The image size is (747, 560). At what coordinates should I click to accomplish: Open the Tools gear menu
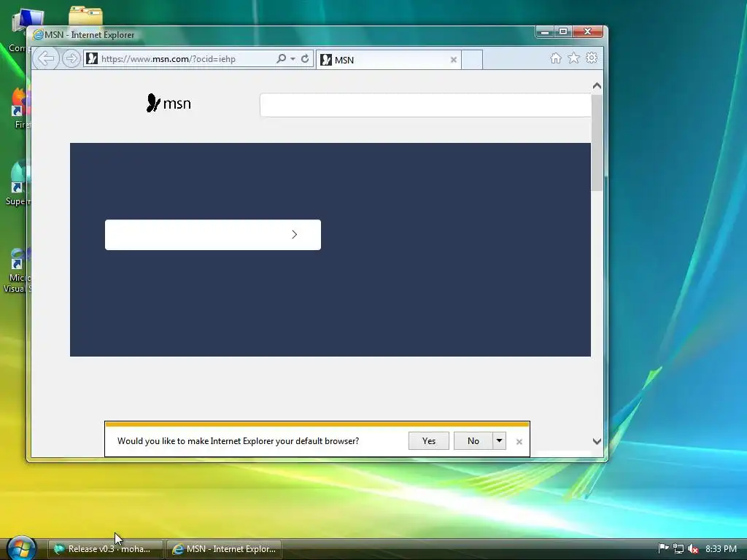[x=592, y=58]
